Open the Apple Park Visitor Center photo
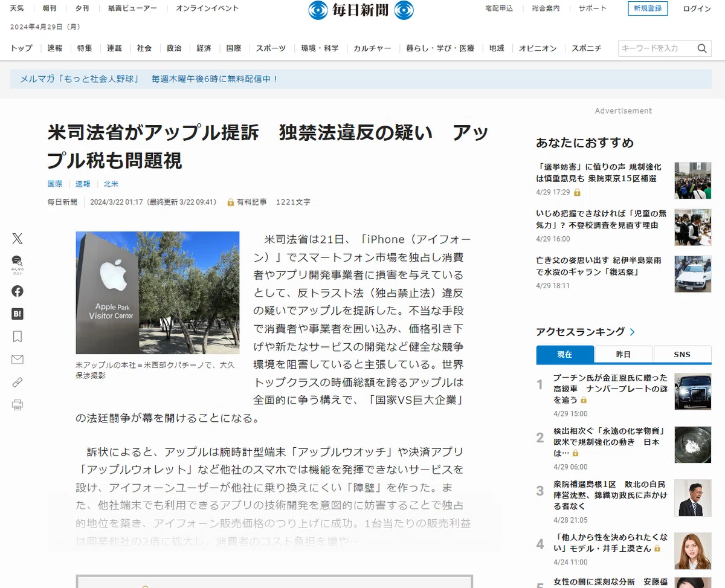Viewport: 725px width, 588px height. tap(158, 292)
